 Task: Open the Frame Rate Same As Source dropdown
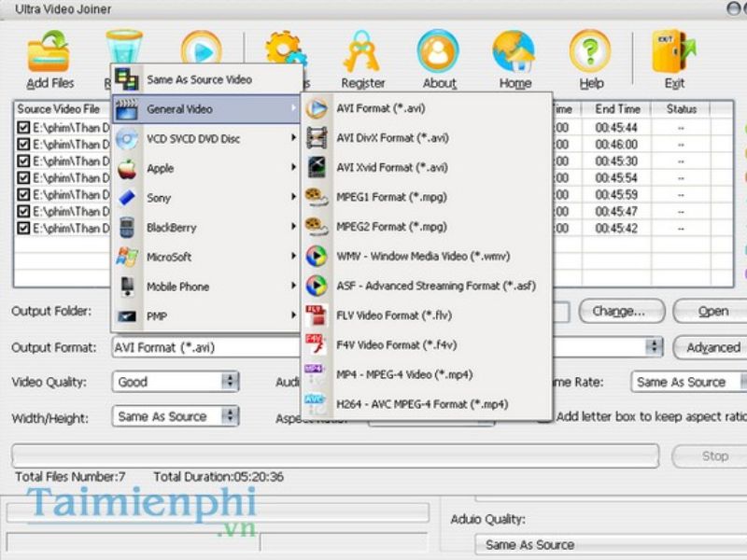(687, 382)
